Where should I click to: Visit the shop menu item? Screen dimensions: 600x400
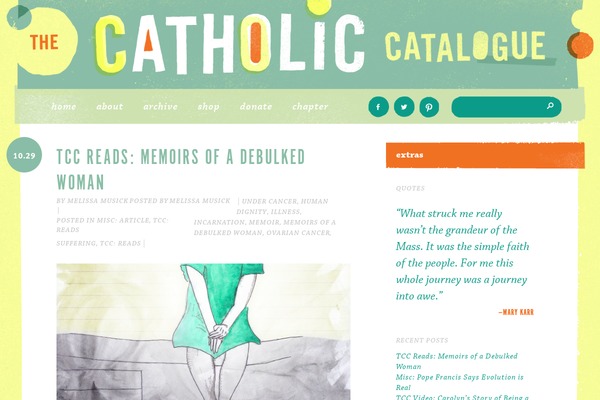coord(209,107)
